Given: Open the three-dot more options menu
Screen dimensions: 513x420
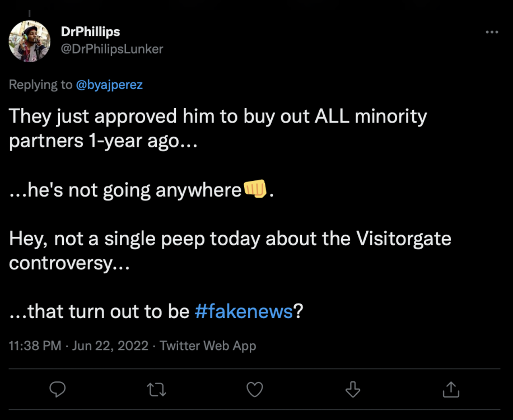Looking at the screenshot, I should point(492,32).
